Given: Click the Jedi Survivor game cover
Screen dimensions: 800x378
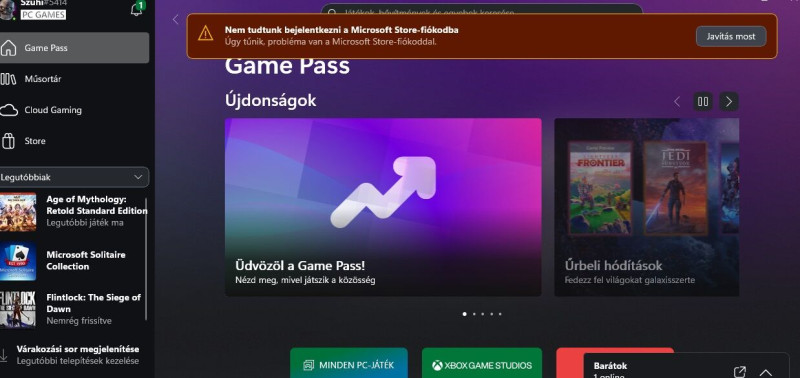Looking at the screenshot, I should click(x=676, y=188).
